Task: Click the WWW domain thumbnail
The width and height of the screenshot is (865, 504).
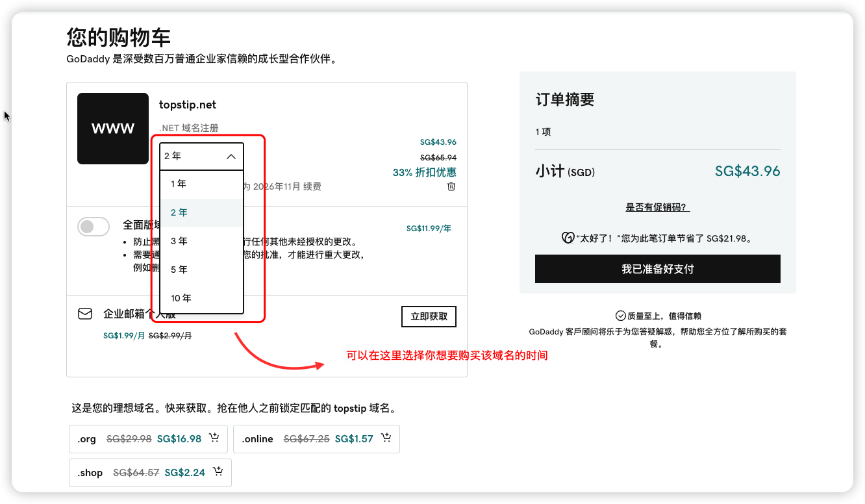Action: tap(113, 129)
